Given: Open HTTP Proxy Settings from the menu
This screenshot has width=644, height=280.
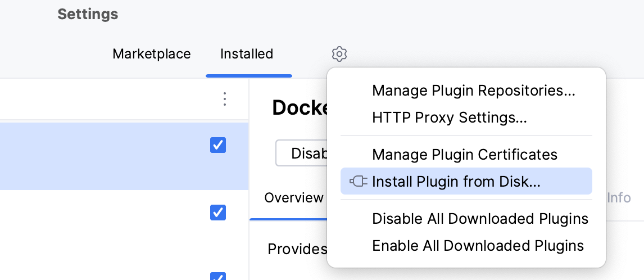Looking at the screenshot, I should point(449,118).
